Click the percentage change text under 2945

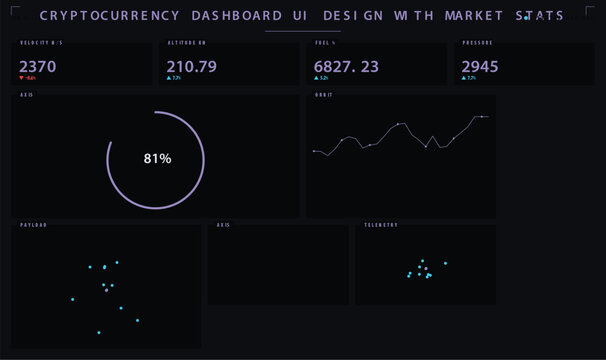472,78
